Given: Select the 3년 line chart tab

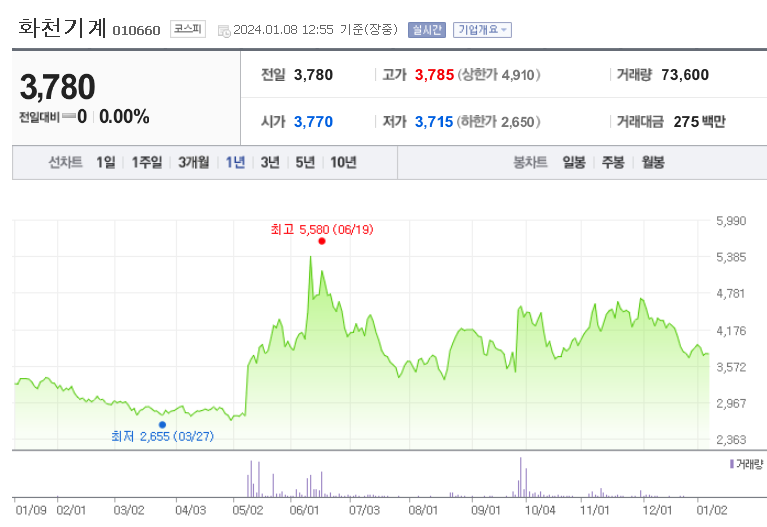Looking at the screenshot, I should pos(270,162).
